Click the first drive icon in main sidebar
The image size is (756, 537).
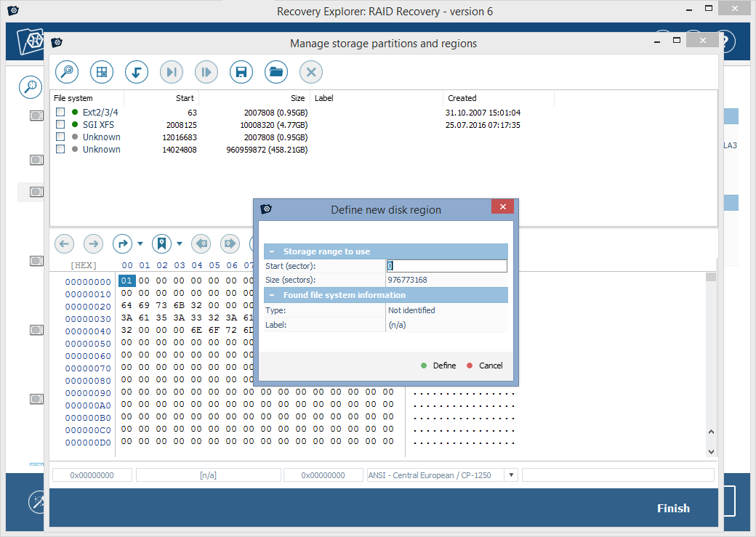coord(36,116)
